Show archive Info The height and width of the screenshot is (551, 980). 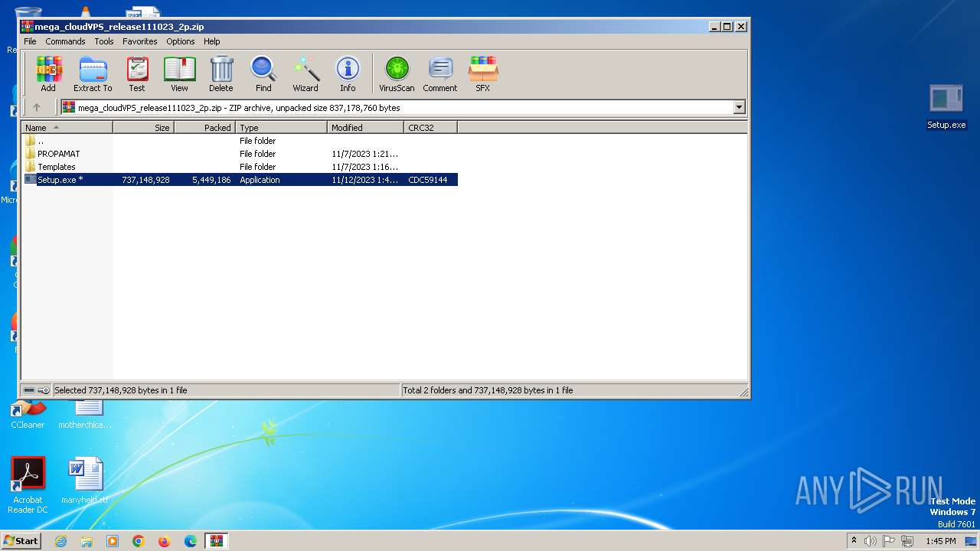(348, 74)
